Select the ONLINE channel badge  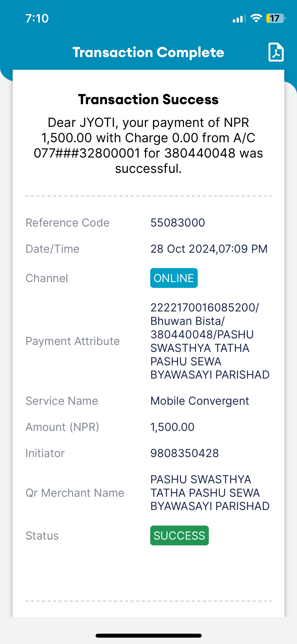(x=174, y=278)
